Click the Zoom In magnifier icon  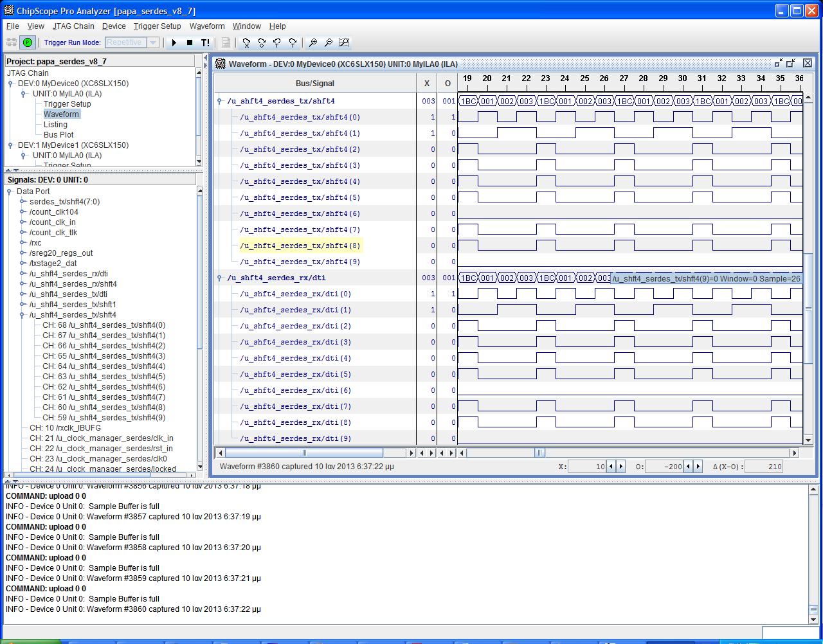(313, 42)
